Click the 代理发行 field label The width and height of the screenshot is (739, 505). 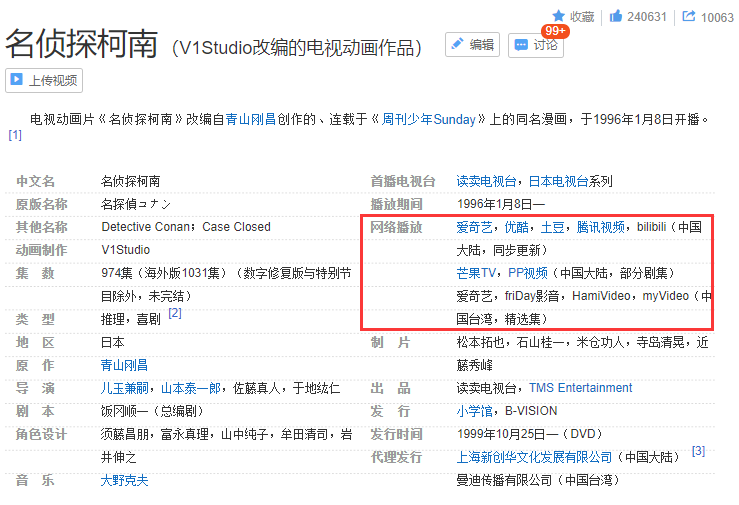point(396,457)
